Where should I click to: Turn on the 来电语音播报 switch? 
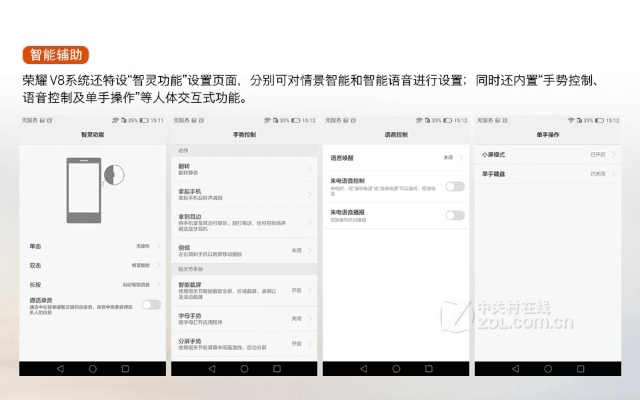coord(455,215)
